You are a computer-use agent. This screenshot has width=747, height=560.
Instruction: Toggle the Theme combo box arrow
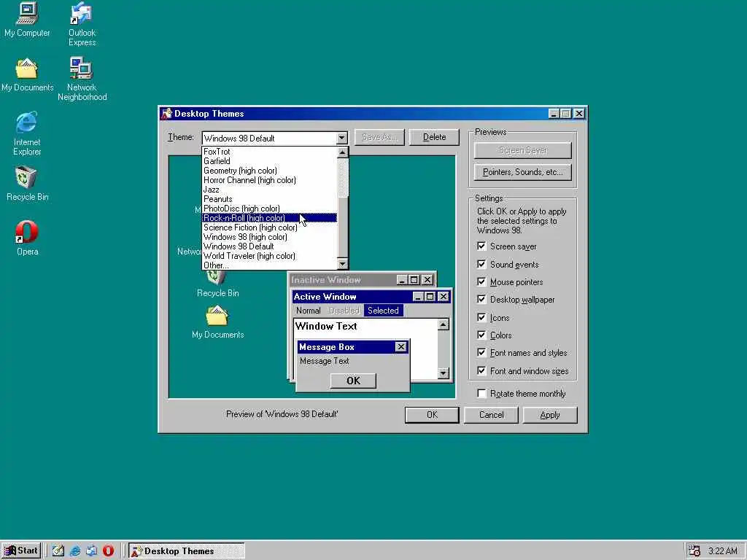pyautogui.click(x=341, y=138)
